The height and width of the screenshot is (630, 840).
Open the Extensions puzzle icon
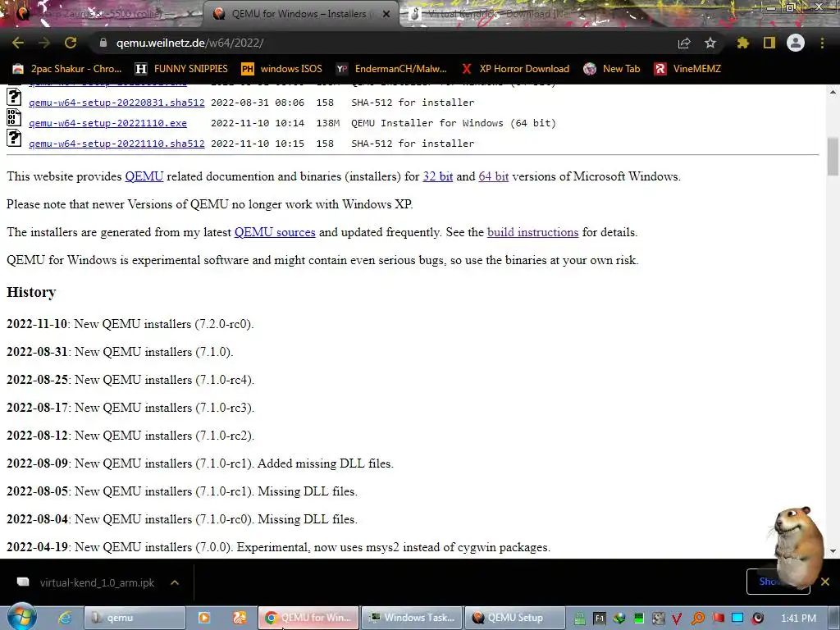pos(742,43)
